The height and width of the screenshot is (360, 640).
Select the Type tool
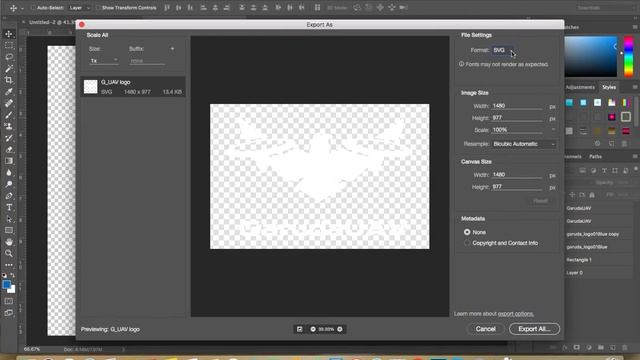[x=9, y=207]
